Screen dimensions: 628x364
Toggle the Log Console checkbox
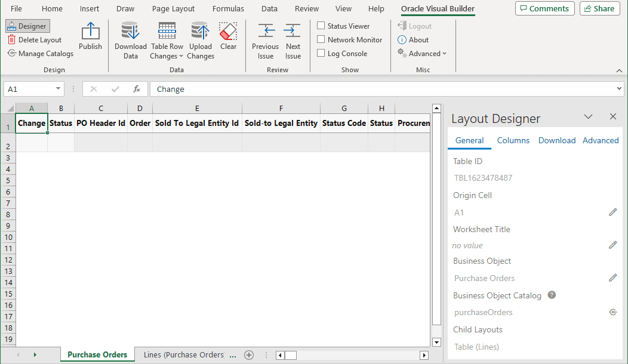click(x=321, y=53)
